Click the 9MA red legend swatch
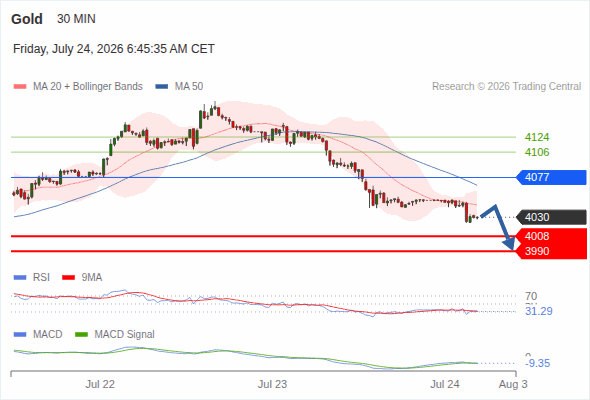 (68, 278)
